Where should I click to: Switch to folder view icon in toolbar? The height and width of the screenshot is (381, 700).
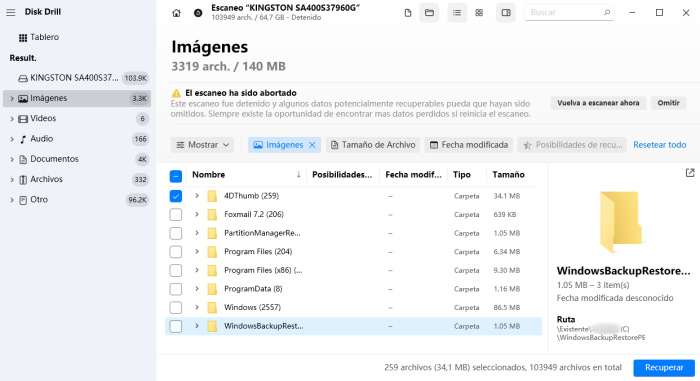[x=429, y=13]
